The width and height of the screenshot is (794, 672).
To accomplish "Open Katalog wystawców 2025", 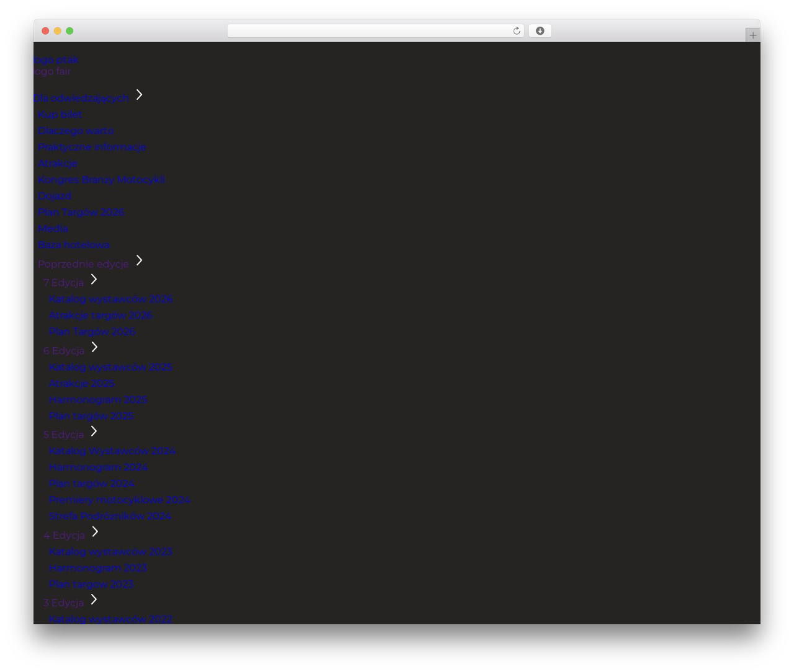I will (x=111, y=367).
